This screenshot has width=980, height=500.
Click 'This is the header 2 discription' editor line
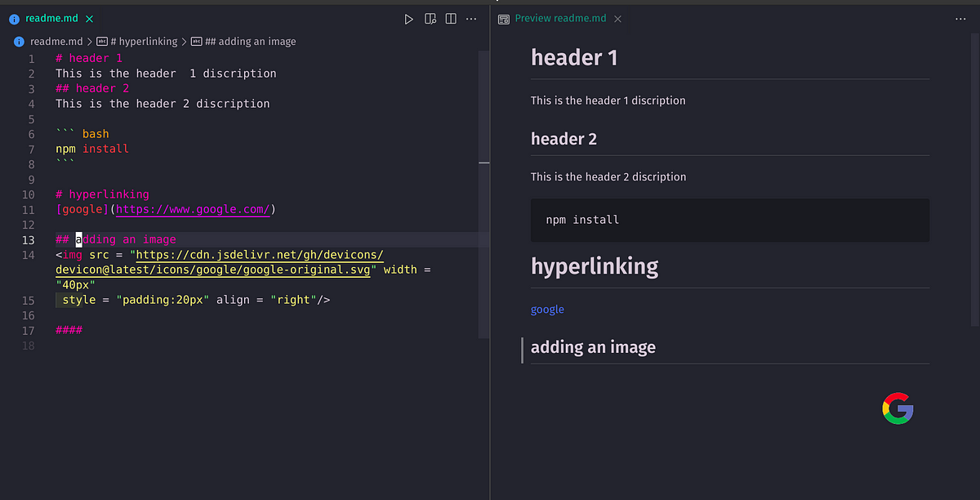point(163,104)
